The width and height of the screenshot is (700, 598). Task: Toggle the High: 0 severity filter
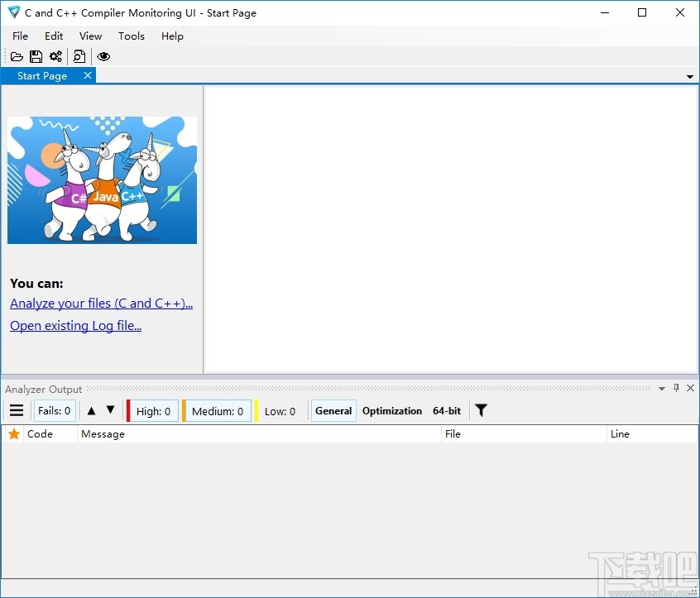153,411
